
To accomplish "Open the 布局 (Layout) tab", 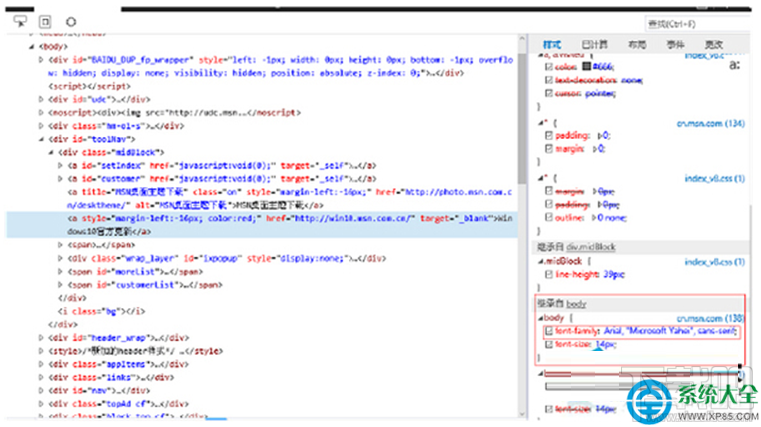I will [x=636, y=45].
